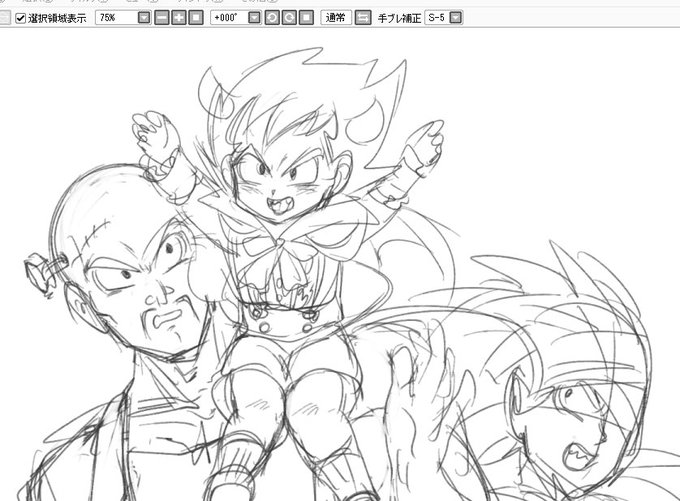This screenshot has width=680, height=501.
Task: Click the +000° rotation value field
Action: coord(229,18)
